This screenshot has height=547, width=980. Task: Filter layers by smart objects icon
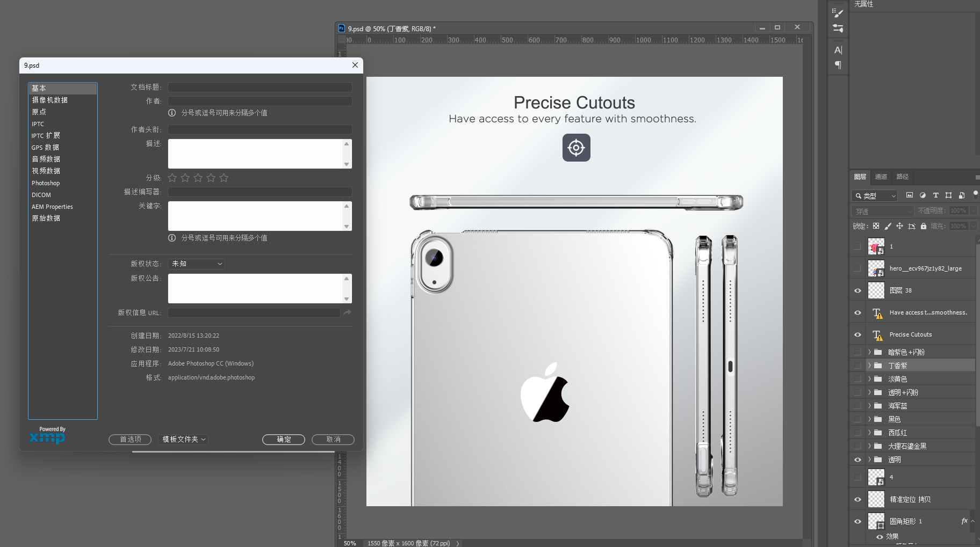962,195
